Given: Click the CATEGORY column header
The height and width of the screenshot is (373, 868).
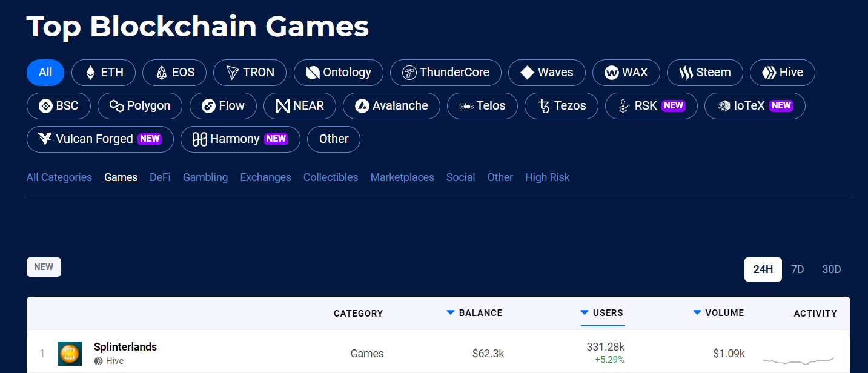Looking at the screenshot, I should (359, 314).
